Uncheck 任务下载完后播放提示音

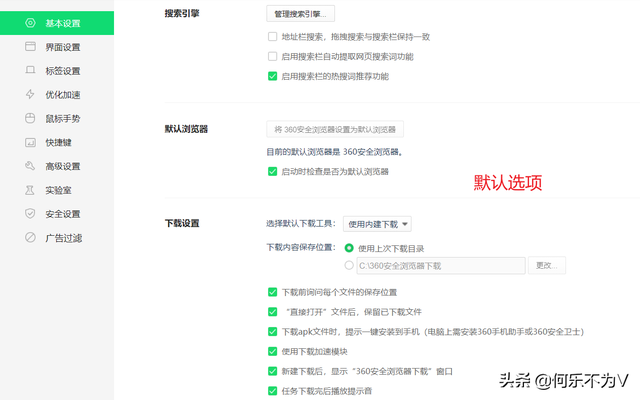click(272, 391)
